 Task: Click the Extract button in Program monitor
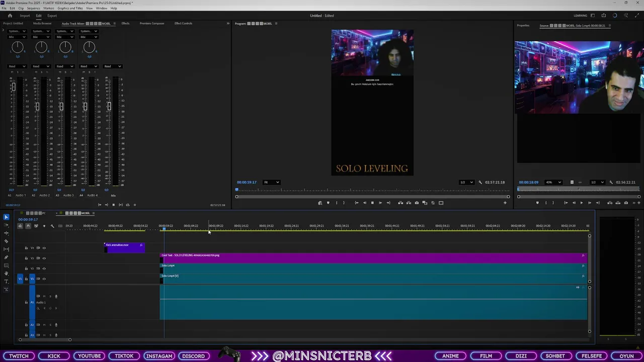point(409,203)
